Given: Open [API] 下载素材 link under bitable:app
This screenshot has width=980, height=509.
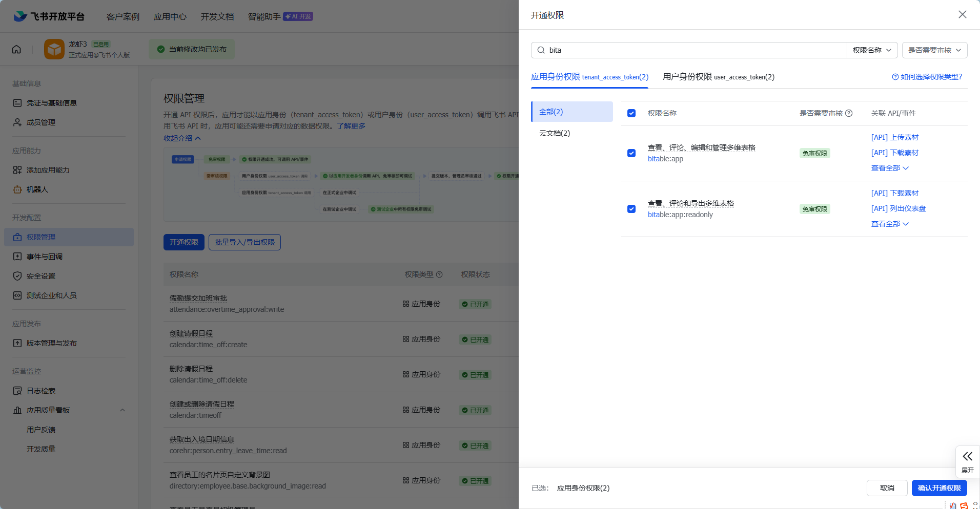Looking at the screenshot, I should pos(895,153).
